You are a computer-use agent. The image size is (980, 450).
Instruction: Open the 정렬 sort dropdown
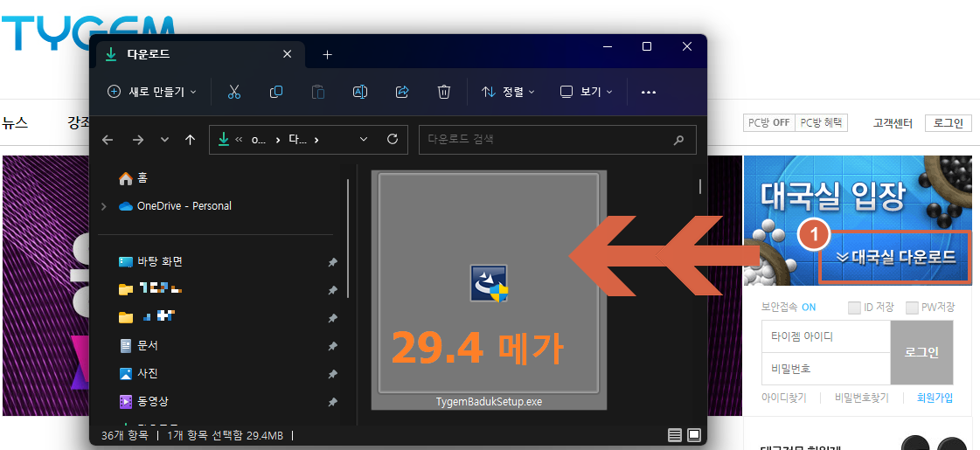click(508, 92)
